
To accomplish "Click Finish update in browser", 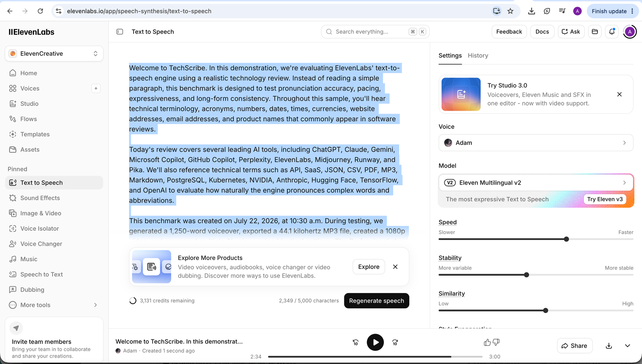I will point(613,11).
